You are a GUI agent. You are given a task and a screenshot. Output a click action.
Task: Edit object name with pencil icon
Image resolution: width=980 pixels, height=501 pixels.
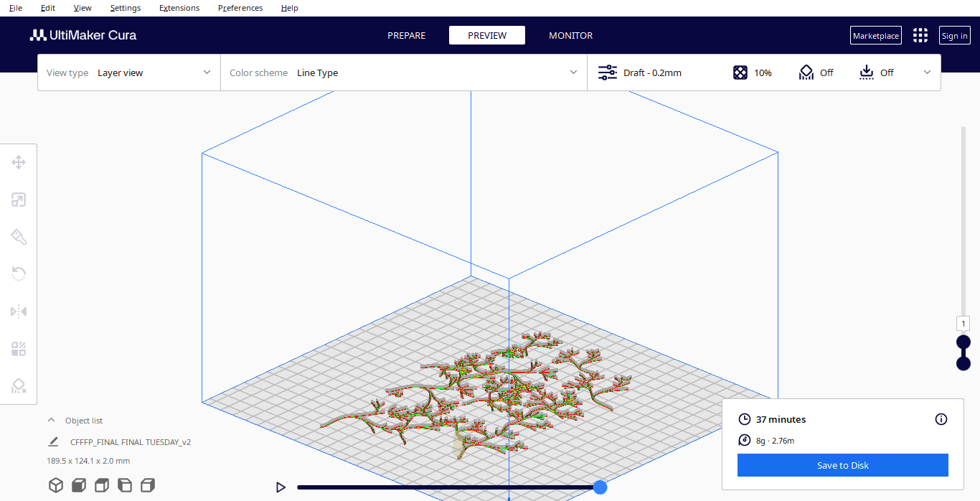click(53, 442)
